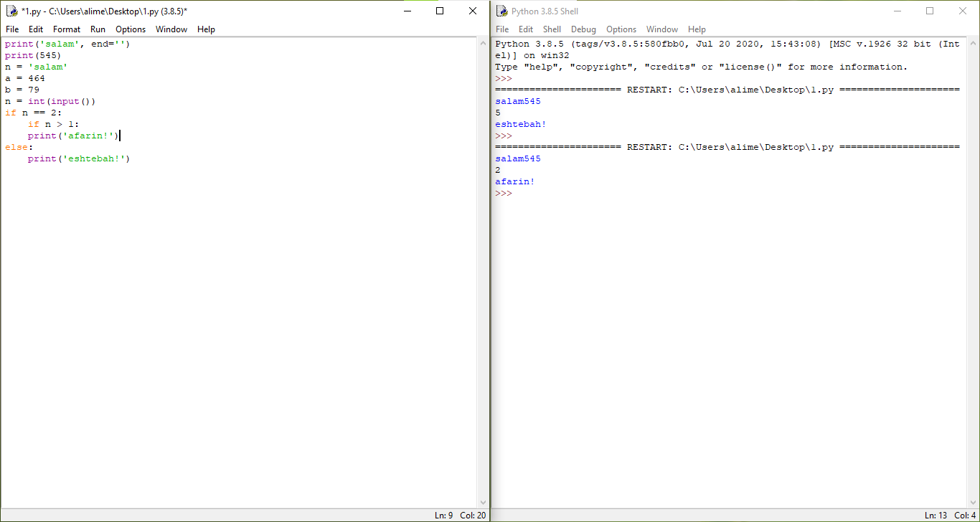Open the Format menu in the editor

(x=67, y=29)
